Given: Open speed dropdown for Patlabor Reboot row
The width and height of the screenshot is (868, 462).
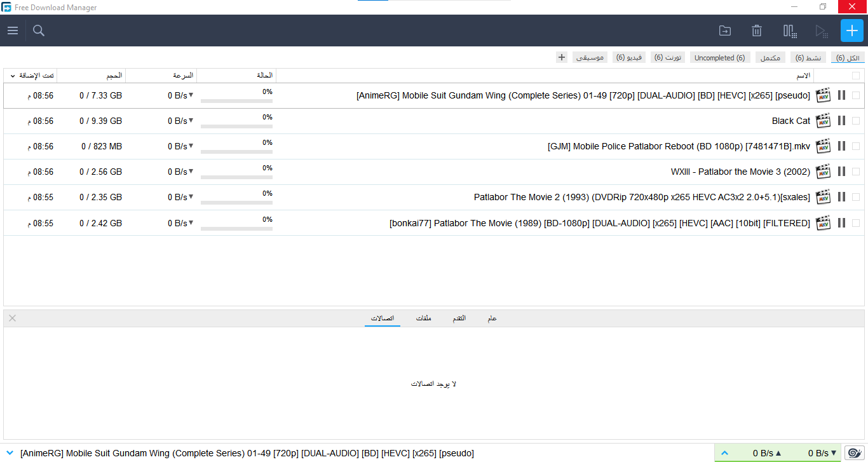Looking at the screenshot, I should [191, 146].
